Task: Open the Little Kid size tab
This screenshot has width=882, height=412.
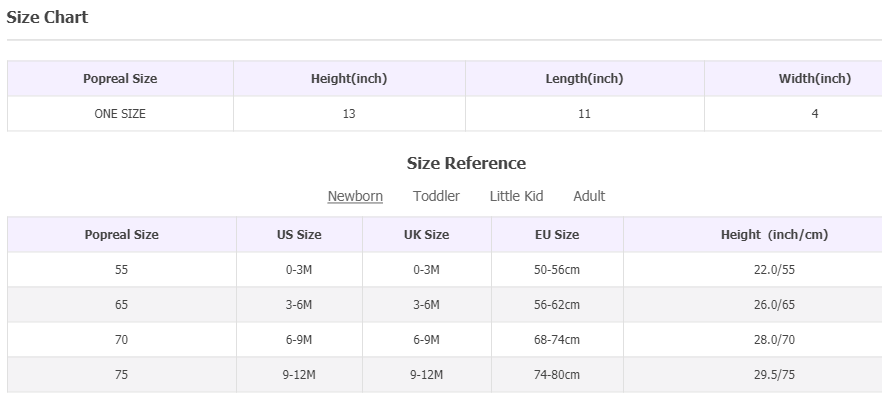Action: (516, 196)
